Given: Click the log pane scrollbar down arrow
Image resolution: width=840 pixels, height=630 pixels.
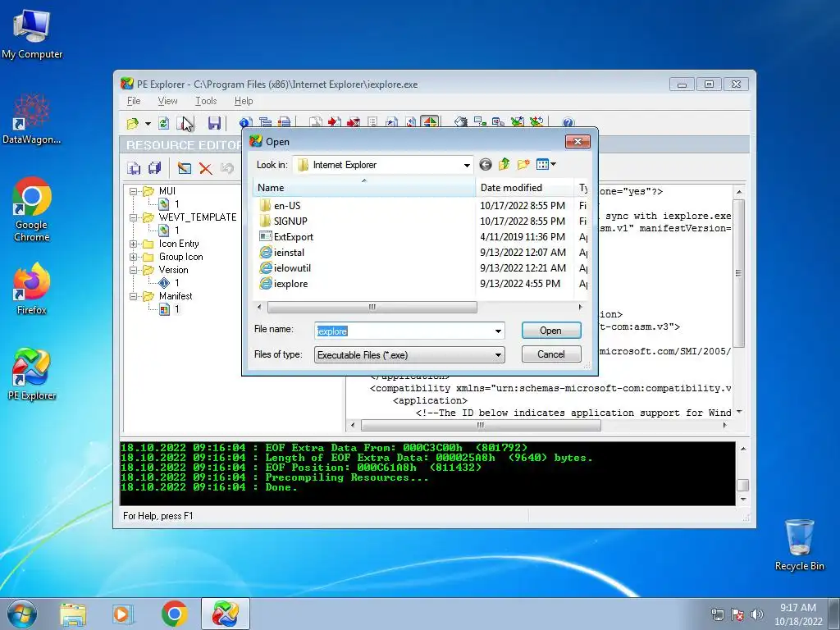Looking at the screenshot, I should click(x=743, y=500).
